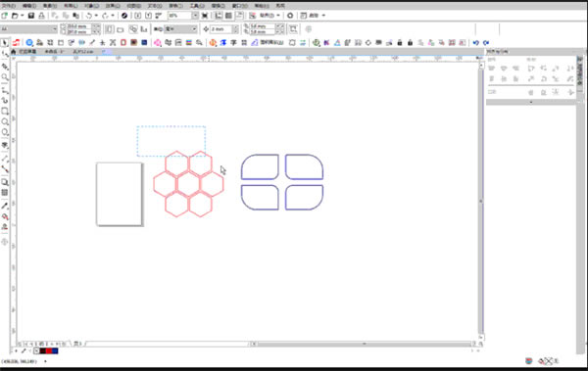Switch page orientation to landscape
Image resolution: width=588 pixels, height=371 pixels.
click(121, 29)
